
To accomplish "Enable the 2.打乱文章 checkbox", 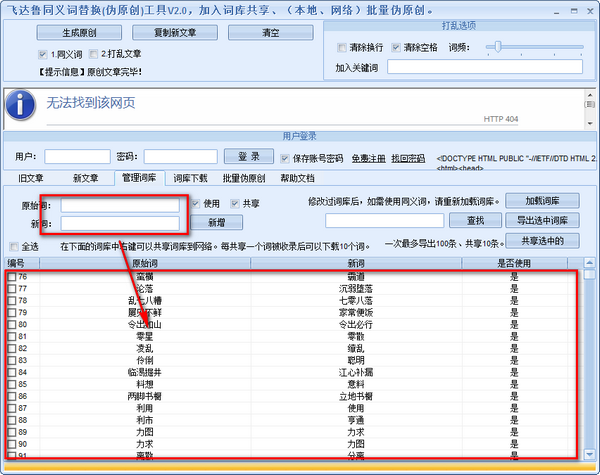I will [x=93, y=54].
